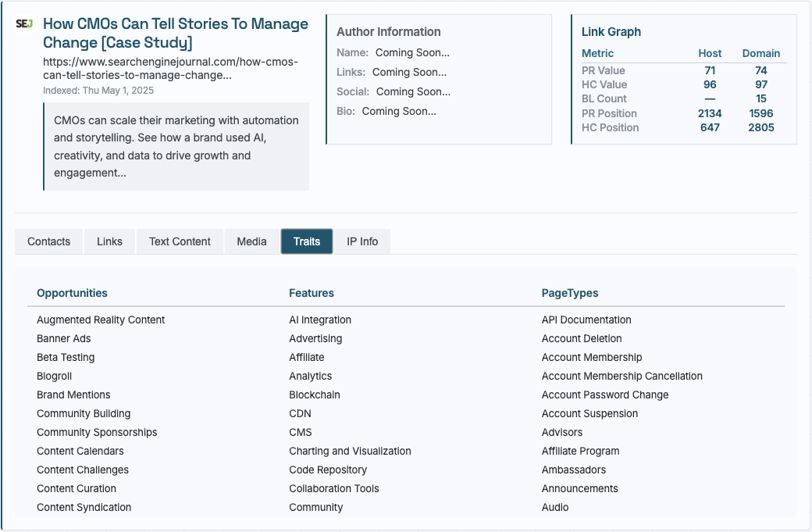812x532 pixels.
Task: Click the Host column header
Action: pos(710,53)
